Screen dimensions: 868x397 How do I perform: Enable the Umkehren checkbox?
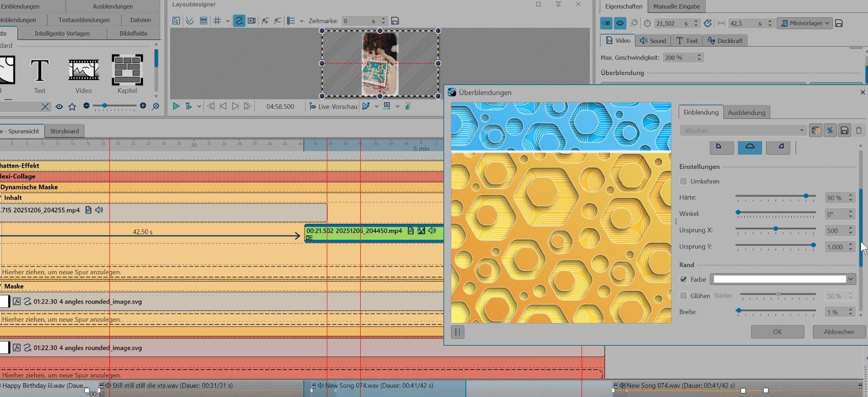click(x=684, y=181)
